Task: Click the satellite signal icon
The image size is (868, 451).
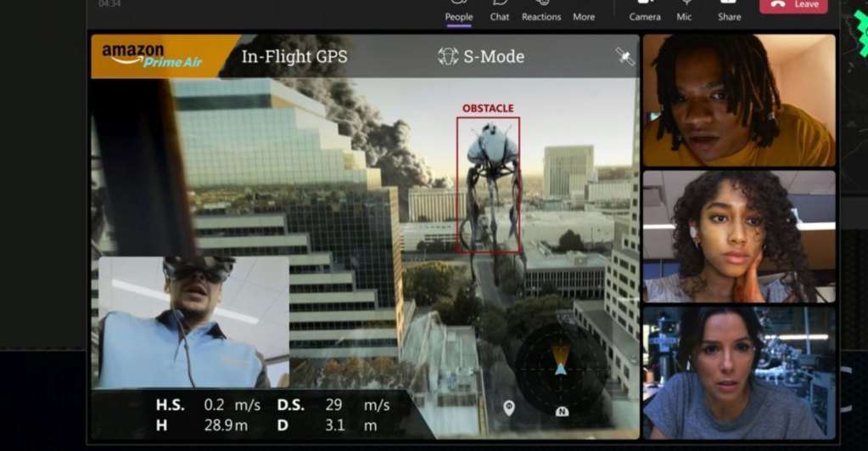Action: [624, 57]
